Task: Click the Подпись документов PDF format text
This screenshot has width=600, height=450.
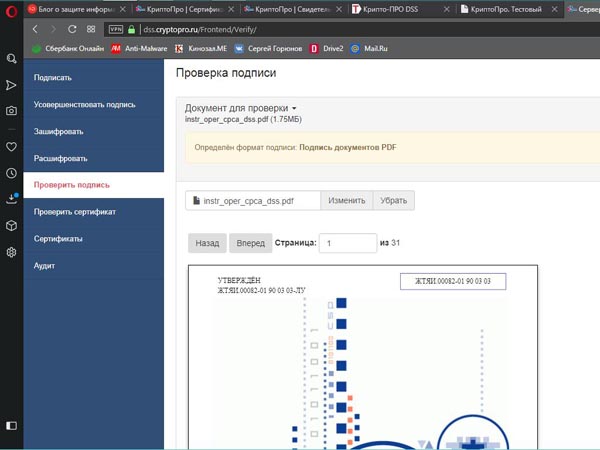Action: click(x=348, y=147)
